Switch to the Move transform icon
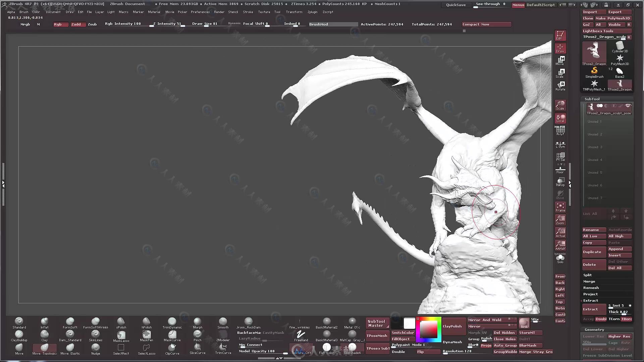This screenshot has width=644, height=362. click(560, 61)
